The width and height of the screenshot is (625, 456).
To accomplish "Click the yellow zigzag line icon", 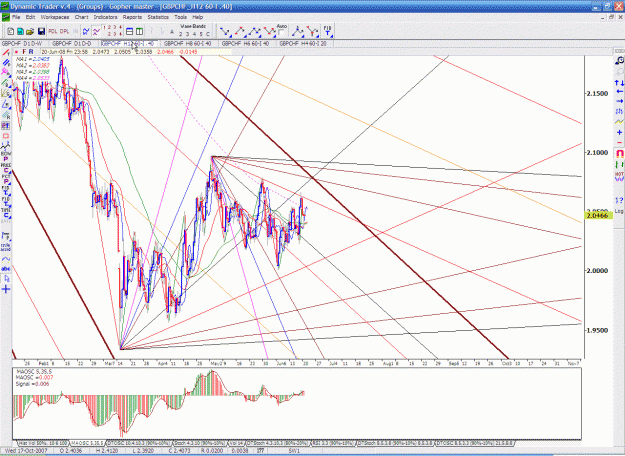I will 619,122.
